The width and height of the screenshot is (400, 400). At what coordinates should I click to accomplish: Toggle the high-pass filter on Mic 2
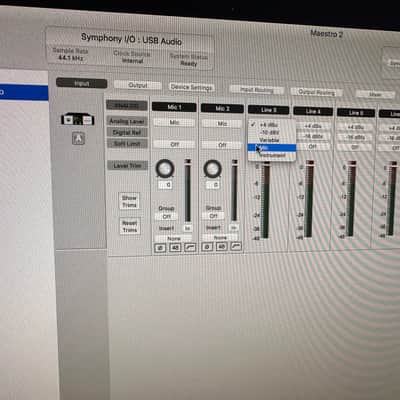click(x=236, y=246)
